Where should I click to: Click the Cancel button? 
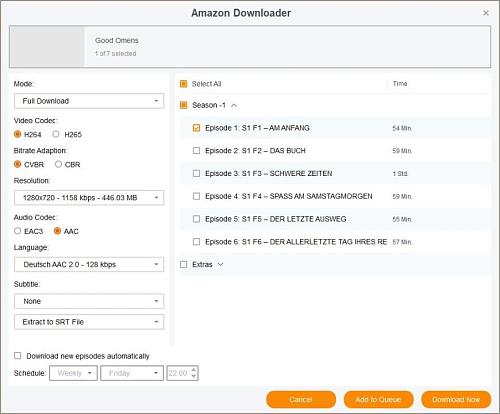pyautogui.click(x=301, y=399)
